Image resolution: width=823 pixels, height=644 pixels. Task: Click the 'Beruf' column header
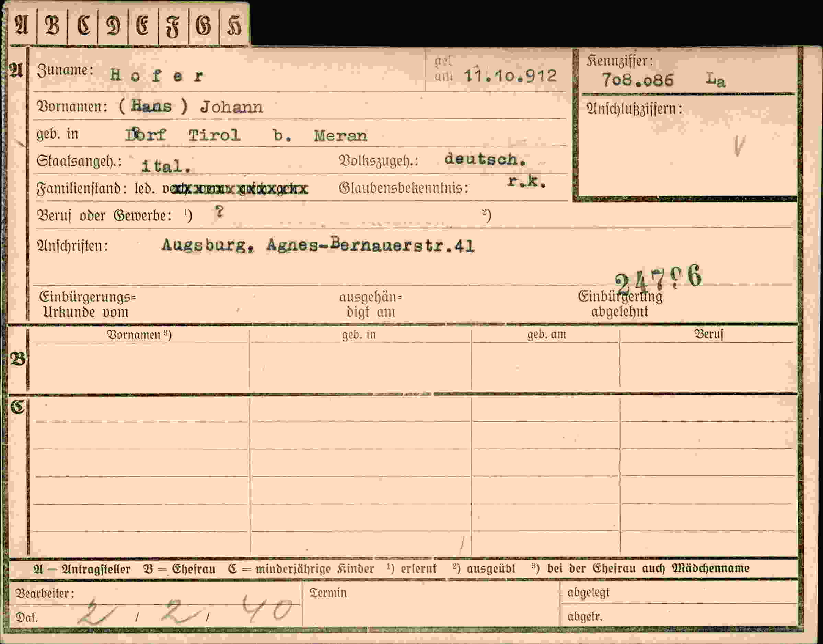coord(709,334)
